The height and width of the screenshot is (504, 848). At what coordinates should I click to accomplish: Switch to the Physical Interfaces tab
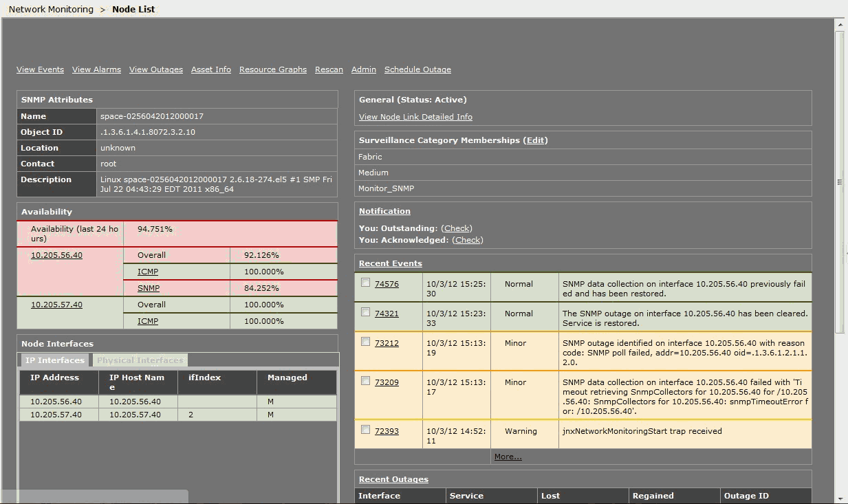coord(139,360)
